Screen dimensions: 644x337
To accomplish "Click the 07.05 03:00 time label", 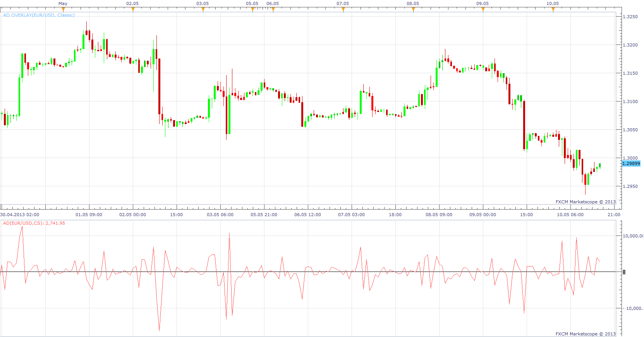I will (x=352, y=215).
